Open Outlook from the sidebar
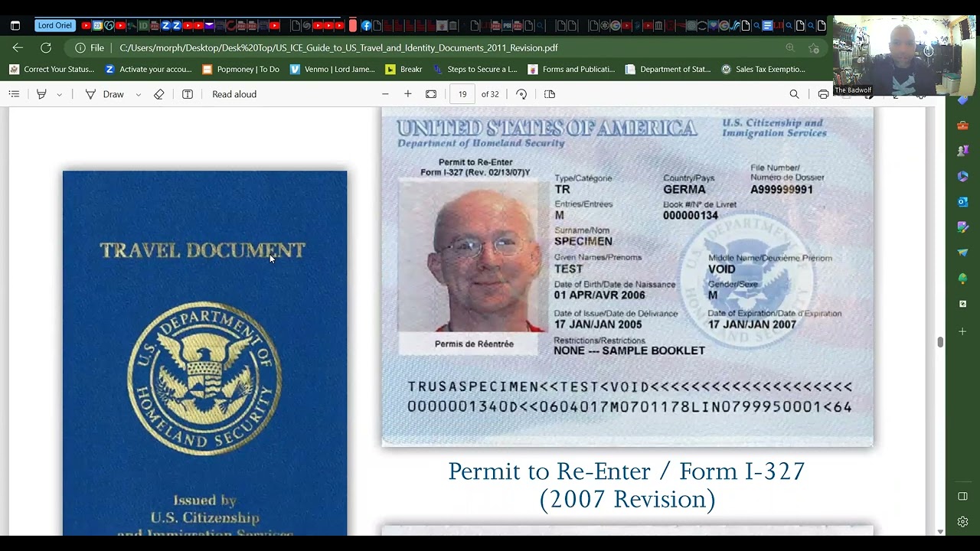 pos(962,202)
